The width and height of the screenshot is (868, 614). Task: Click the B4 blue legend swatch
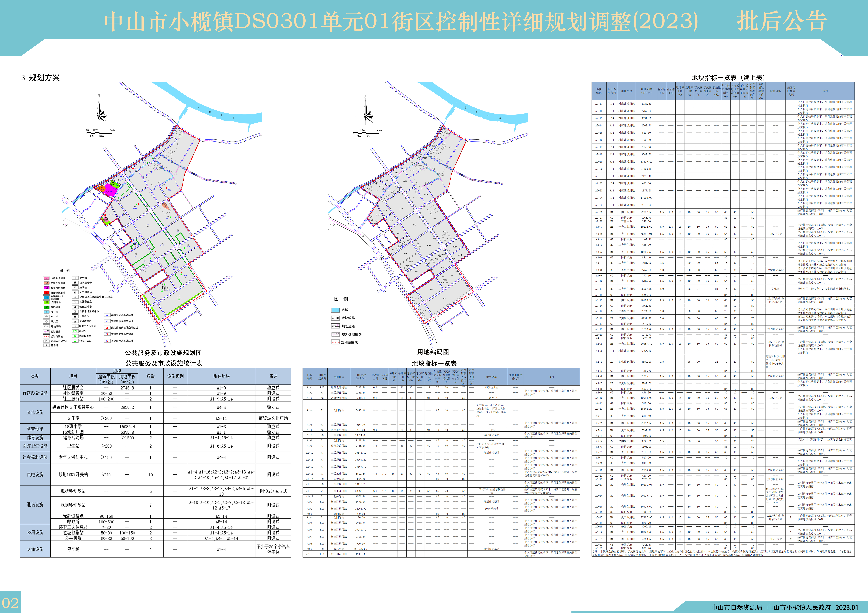46,298
